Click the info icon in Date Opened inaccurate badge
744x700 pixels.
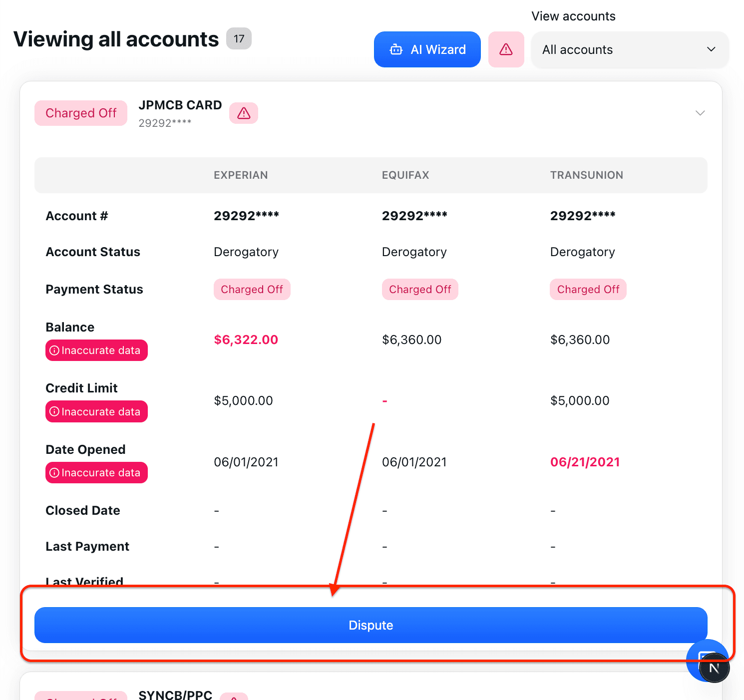coord(54,473)
